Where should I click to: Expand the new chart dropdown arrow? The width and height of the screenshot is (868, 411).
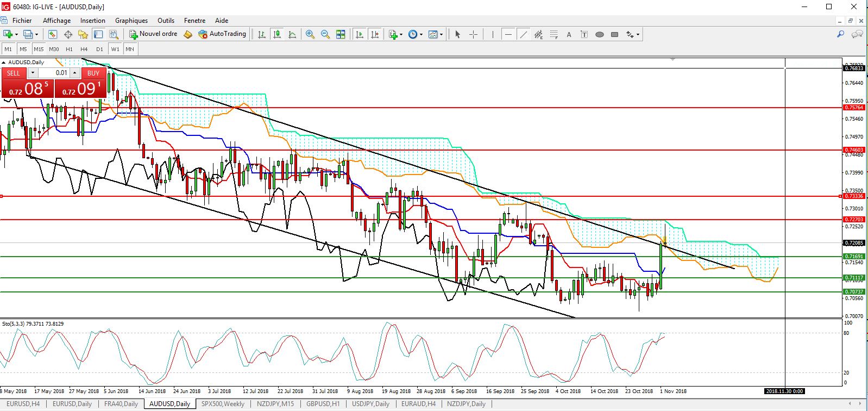(16, 34)
